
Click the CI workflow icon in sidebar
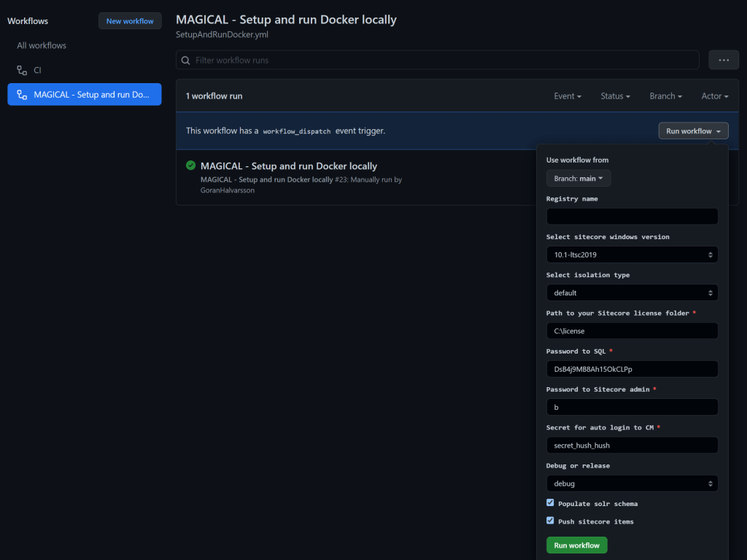[x=22, y=71]
